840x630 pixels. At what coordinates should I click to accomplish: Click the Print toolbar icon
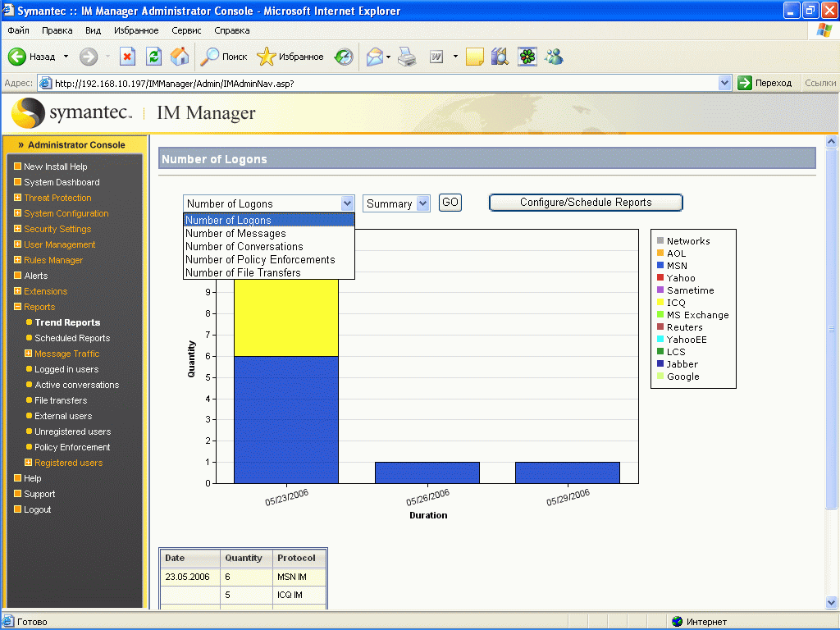pos(407,57)
